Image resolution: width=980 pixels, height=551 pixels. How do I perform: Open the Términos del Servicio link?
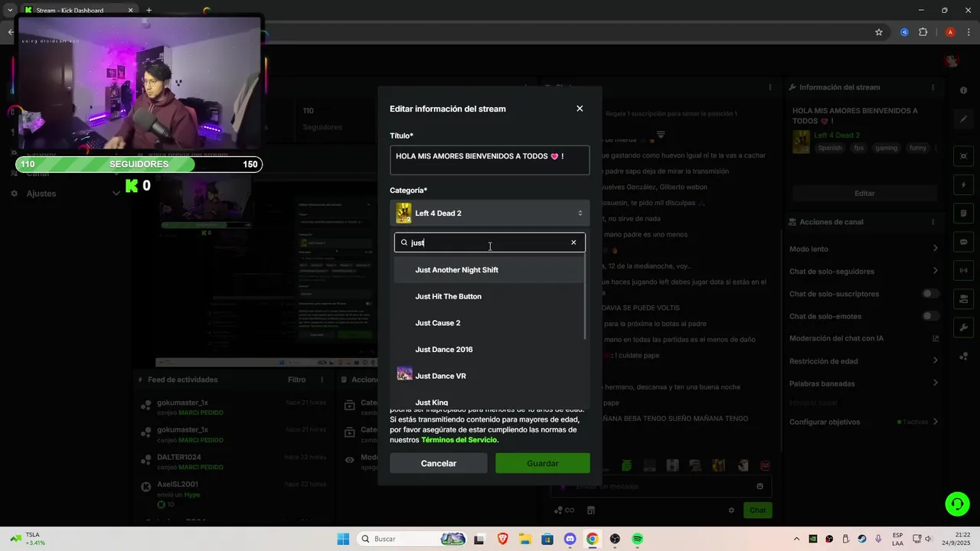(459, 440)
